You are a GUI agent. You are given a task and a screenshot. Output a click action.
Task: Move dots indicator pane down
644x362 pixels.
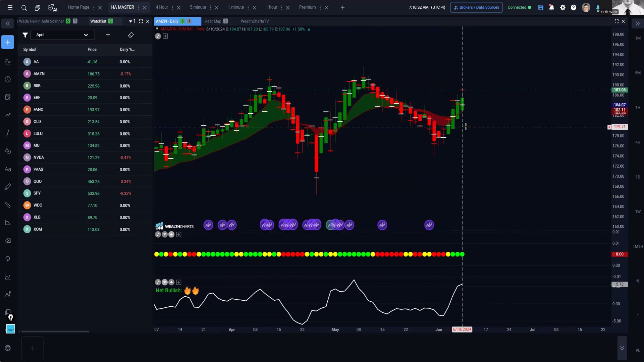165,235
